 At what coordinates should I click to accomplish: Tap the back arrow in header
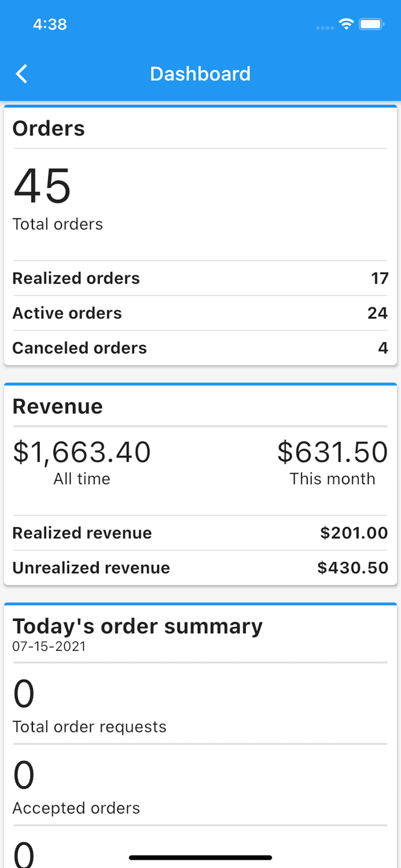pos(21,74)
